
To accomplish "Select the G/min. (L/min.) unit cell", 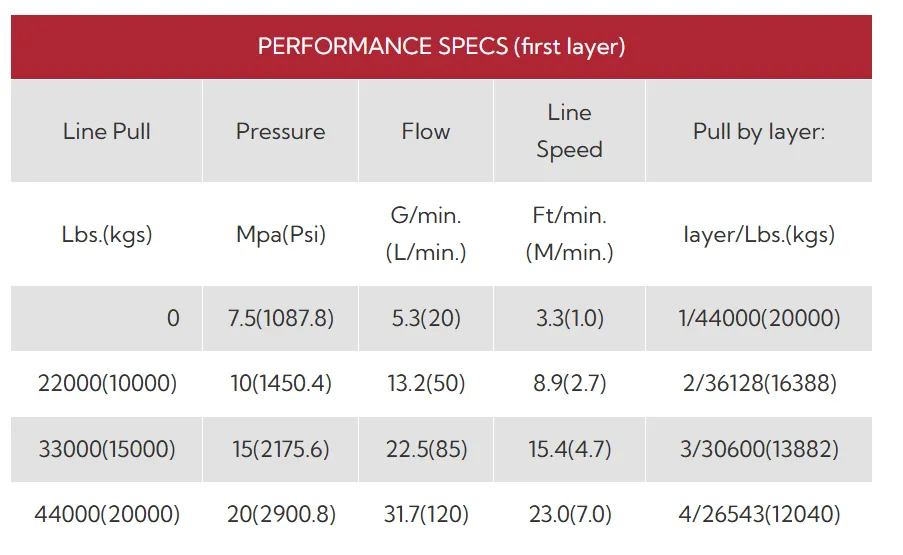I will [x=426, y=234].
